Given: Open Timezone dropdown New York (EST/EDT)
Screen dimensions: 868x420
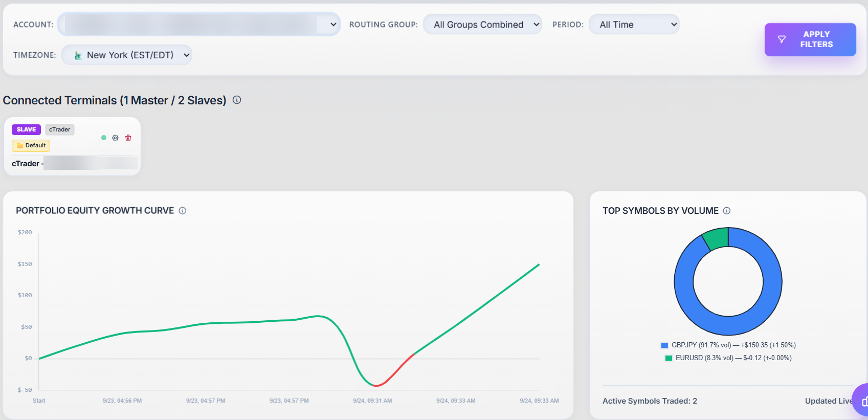Looking at the screenshot, I should [127, 55].
